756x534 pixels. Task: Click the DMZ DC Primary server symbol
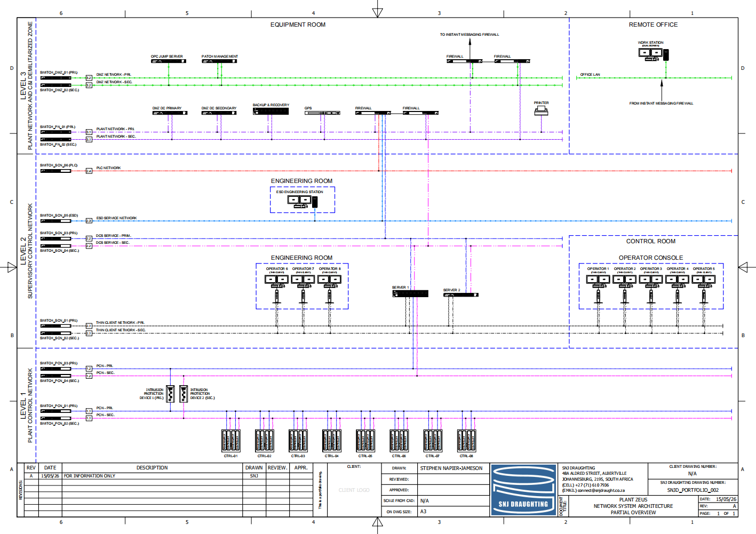coord(170,113)
